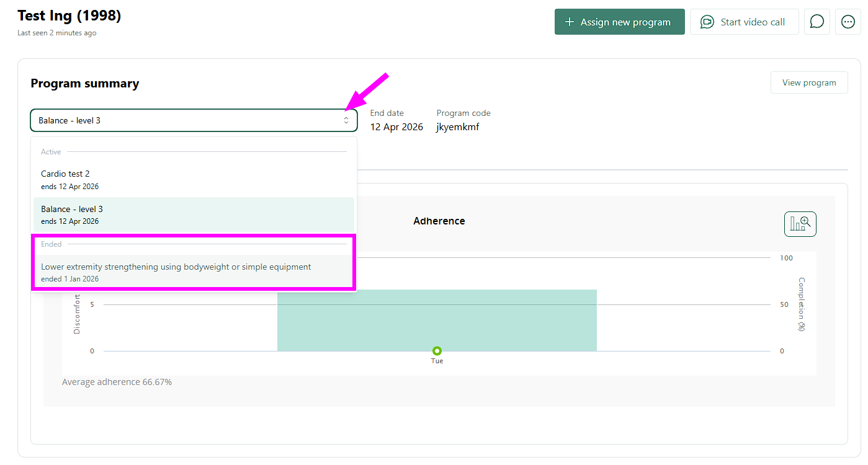
Task: Click Assign new program button
Action: 620,22
